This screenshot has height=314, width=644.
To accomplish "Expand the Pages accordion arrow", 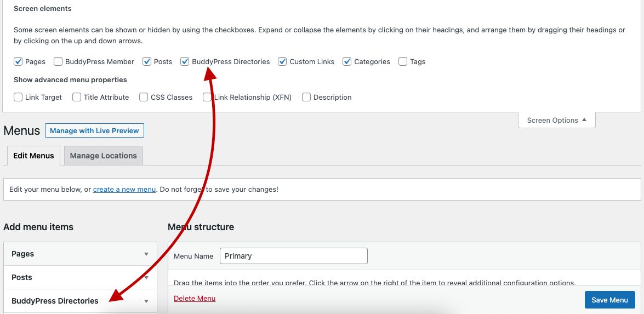I will click(146, 254).
